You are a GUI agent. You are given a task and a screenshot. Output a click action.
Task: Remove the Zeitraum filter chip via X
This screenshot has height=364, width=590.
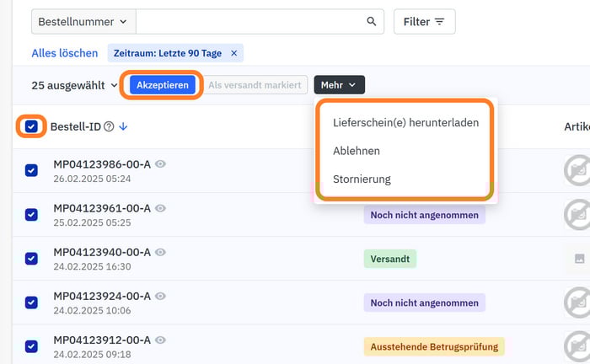point(234,53)
